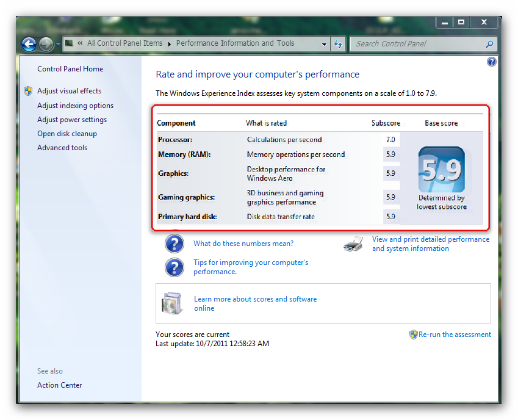The image size is (518, 420).
Task: Click the greyed Forward arrow button
Action: pyautogui.click(x=46, y=44)
